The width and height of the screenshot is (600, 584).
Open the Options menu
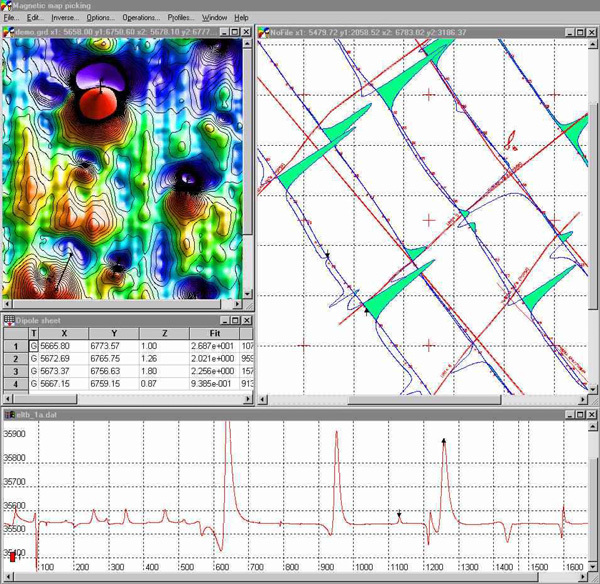tap(99, 18)
